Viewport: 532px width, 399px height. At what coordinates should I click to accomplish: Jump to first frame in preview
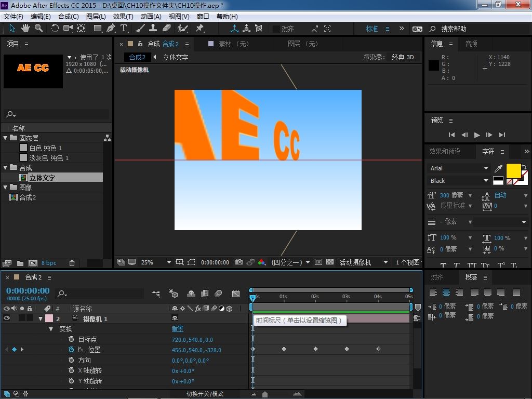pos(451,135)
